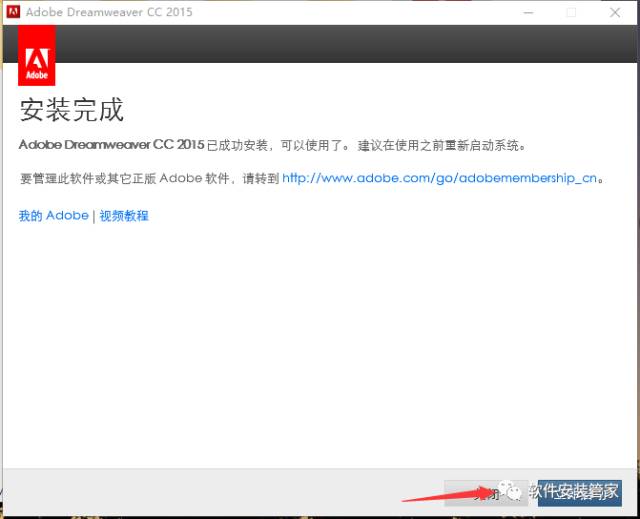640x519 pixels.
Task: Minimize the installer window
Action: coord(525,12)
